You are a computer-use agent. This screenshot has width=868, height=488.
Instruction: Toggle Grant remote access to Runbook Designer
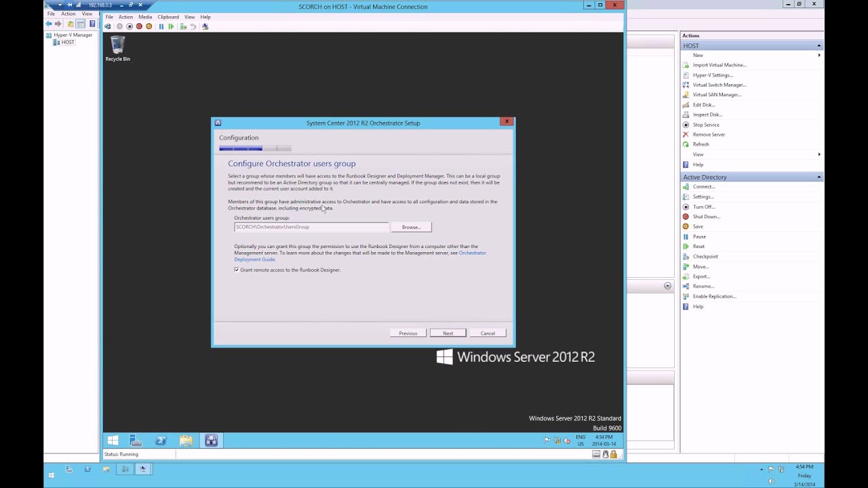237,270
